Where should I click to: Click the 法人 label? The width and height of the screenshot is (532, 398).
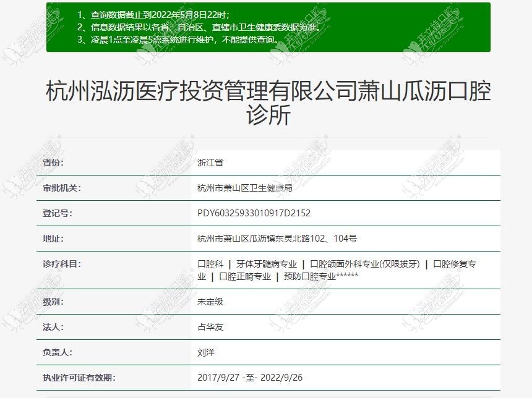[x=53, y=327]
